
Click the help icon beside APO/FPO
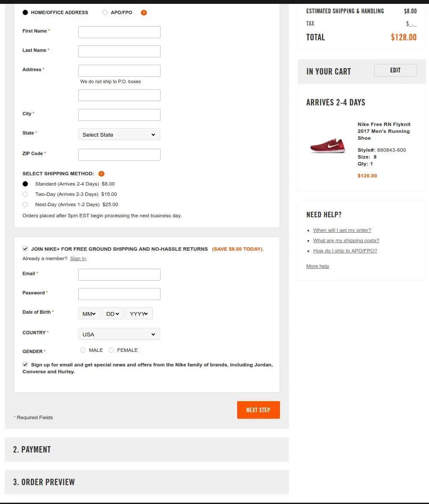tap(144, 12)
